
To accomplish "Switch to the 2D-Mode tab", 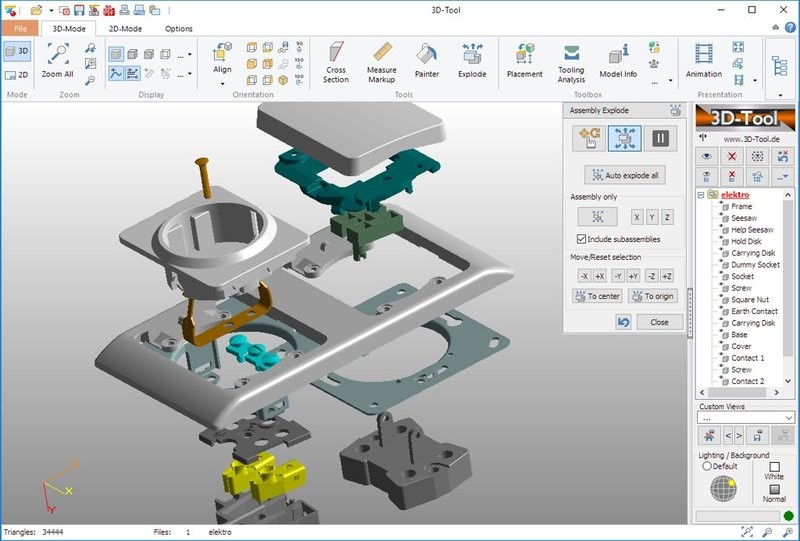I will click(125, 29).
